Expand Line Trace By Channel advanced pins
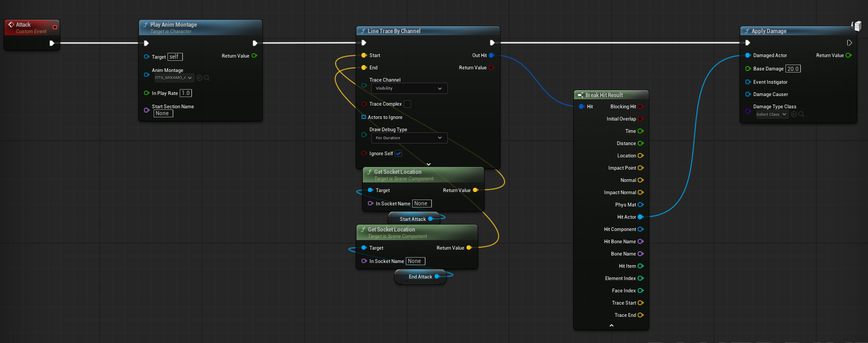Viewport: 868px width, 343px height. tap(429, 164)
